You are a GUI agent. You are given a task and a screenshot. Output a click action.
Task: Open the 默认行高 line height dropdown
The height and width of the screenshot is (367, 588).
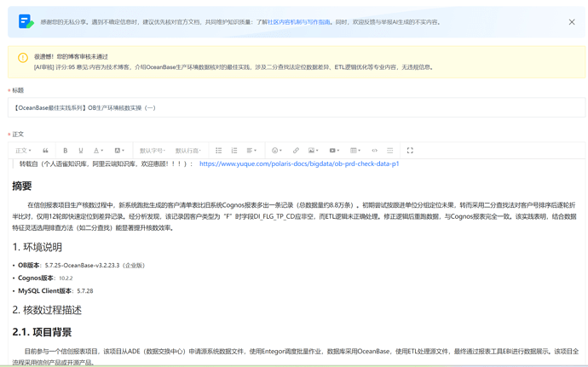coord(187,151)
